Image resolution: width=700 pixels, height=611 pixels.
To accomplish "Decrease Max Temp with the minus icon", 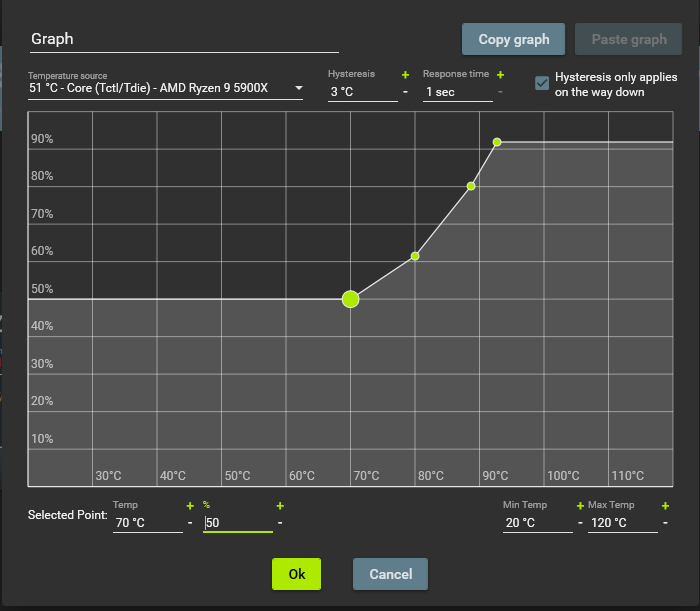I will click(666, 522).
